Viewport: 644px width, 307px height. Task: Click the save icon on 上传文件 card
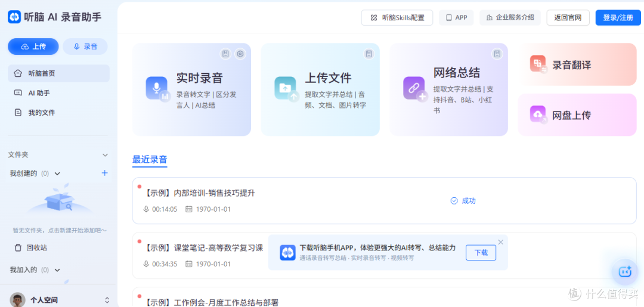[369, 54]
